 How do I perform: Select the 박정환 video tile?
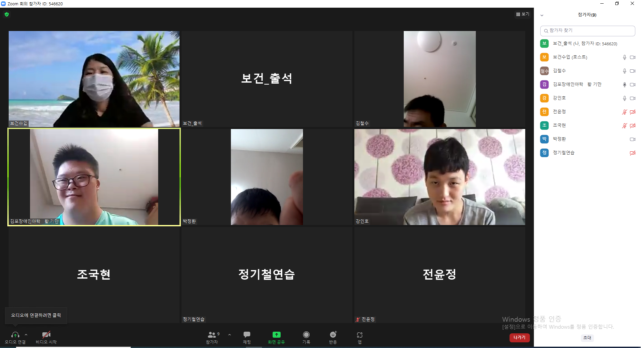coord(267,177)
